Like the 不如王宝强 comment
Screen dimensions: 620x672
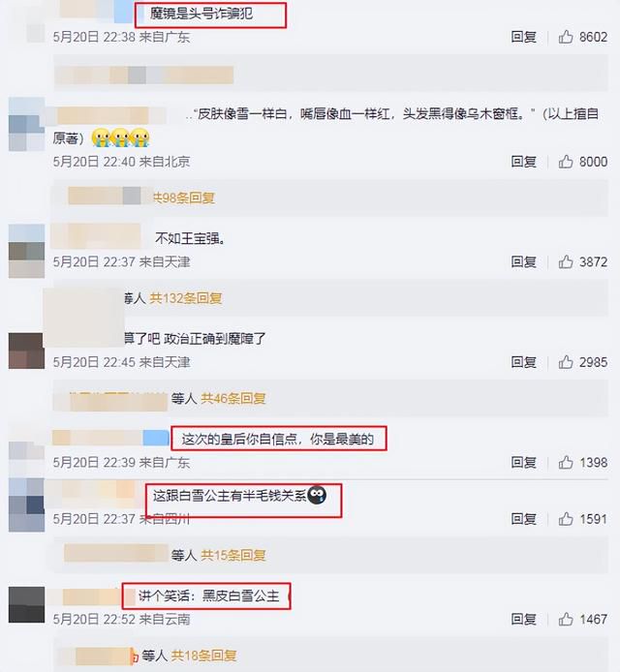[566, 261]
